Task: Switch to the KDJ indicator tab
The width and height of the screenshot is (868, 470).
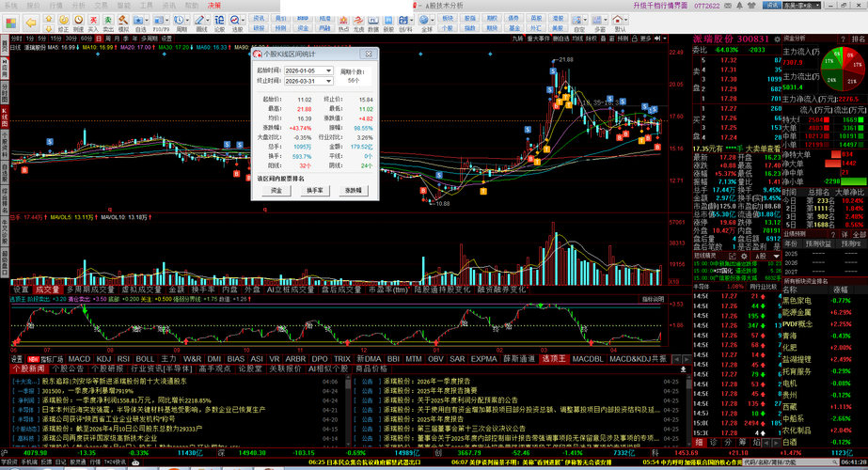Action: (103, 359)
